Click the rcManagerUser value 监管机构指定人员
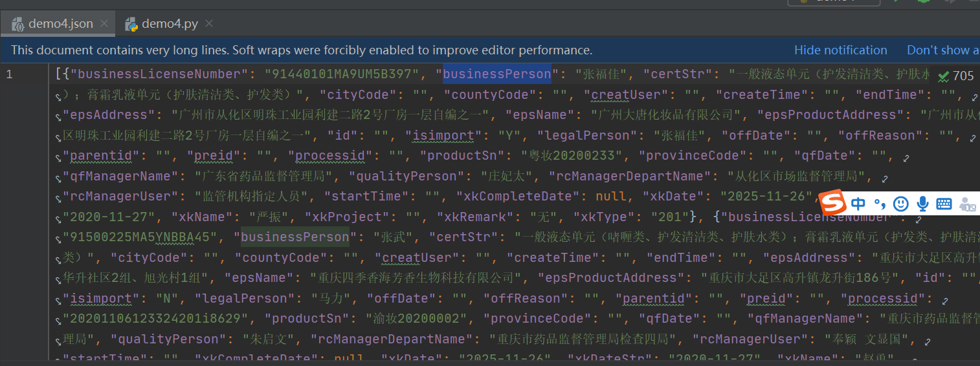The width and height of the screenshot is (980, 366). point(253,196)
